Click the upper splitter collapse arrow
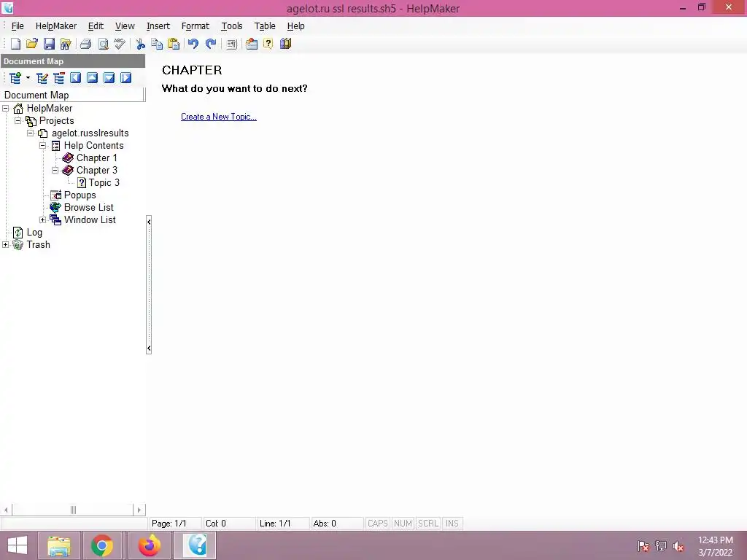Image resolution: width=747 pixels, height=560 pixels. click(149, 222)
